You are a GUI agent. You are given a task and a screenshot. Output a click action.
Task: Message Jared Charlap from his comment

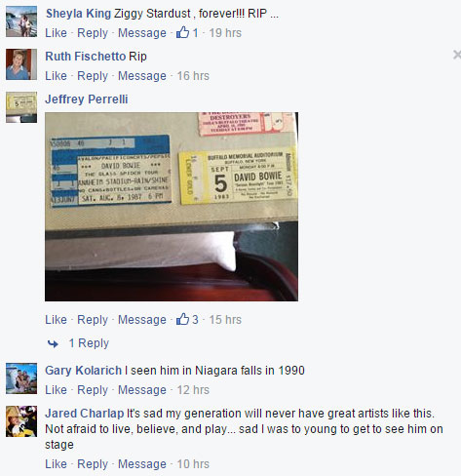click(142, 464)
